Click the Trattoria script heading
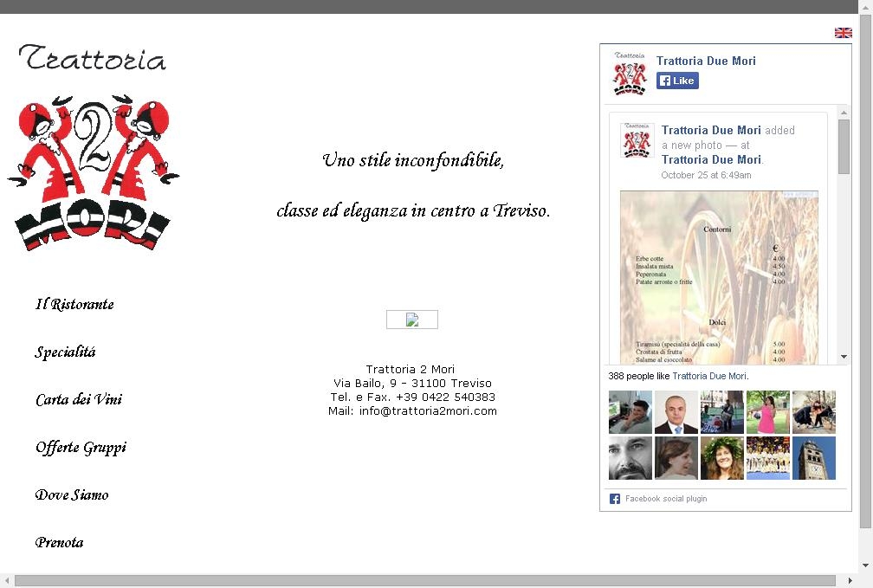The image size is (873, 588). 93,57
